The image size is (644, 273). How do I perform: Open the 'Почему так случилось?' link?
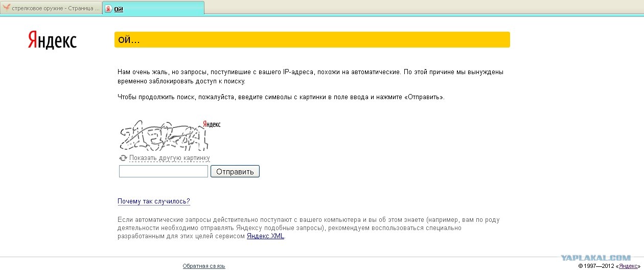point(154,201)
